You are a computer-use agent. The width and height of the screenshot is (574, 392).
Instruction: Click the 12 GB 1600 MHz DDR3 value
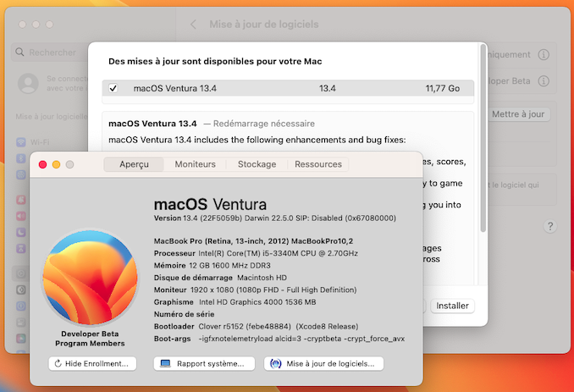tap(230, 265)
